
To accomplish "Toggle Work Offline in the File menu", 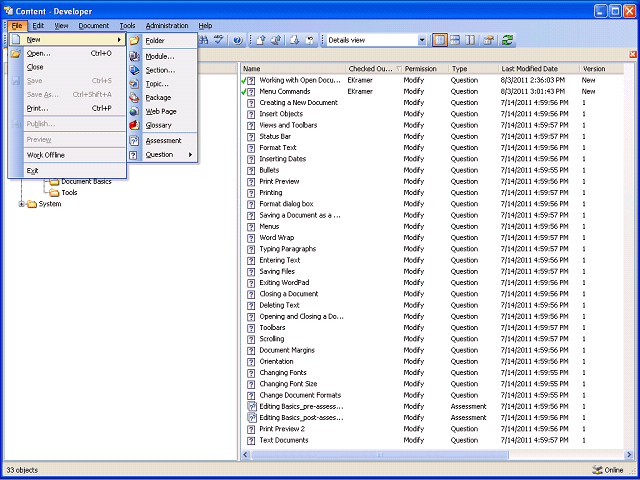I will click(x=67, y=155).
